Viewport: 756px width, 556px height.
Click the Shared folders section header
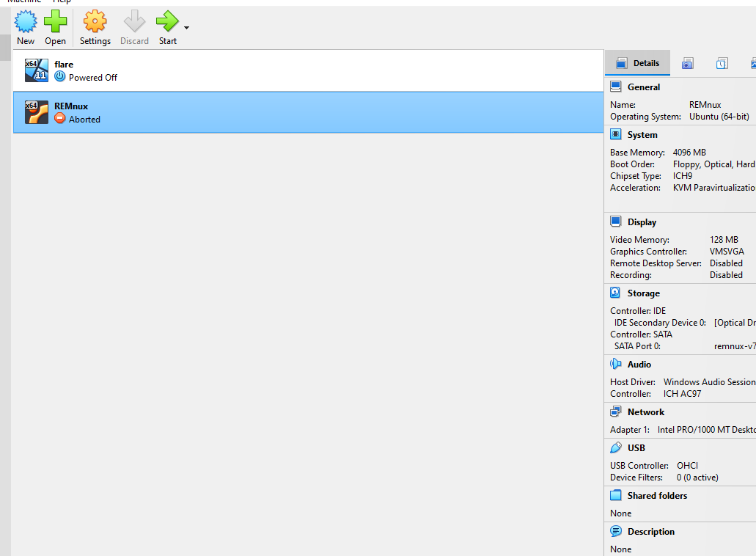[x=657, y=496]
